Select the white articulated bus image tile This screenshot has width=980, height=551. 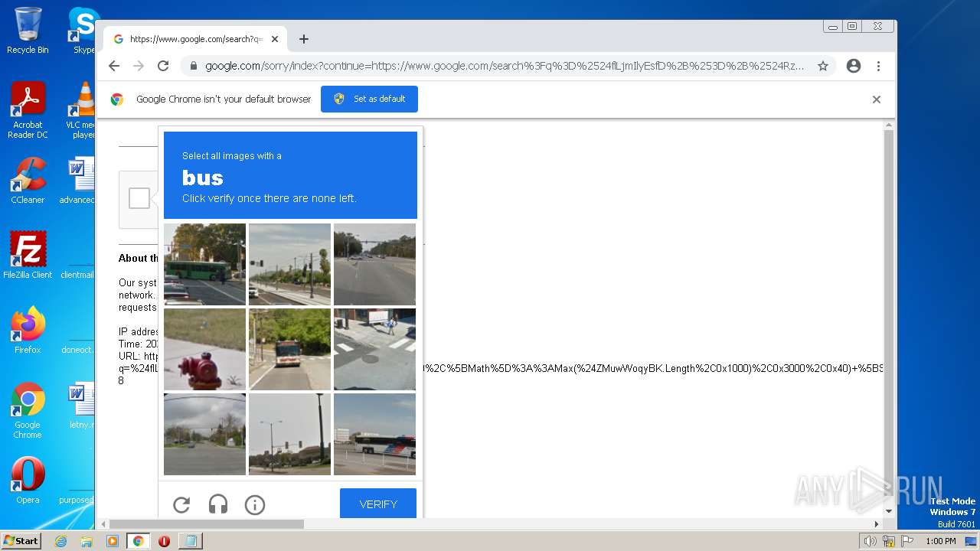374,434
